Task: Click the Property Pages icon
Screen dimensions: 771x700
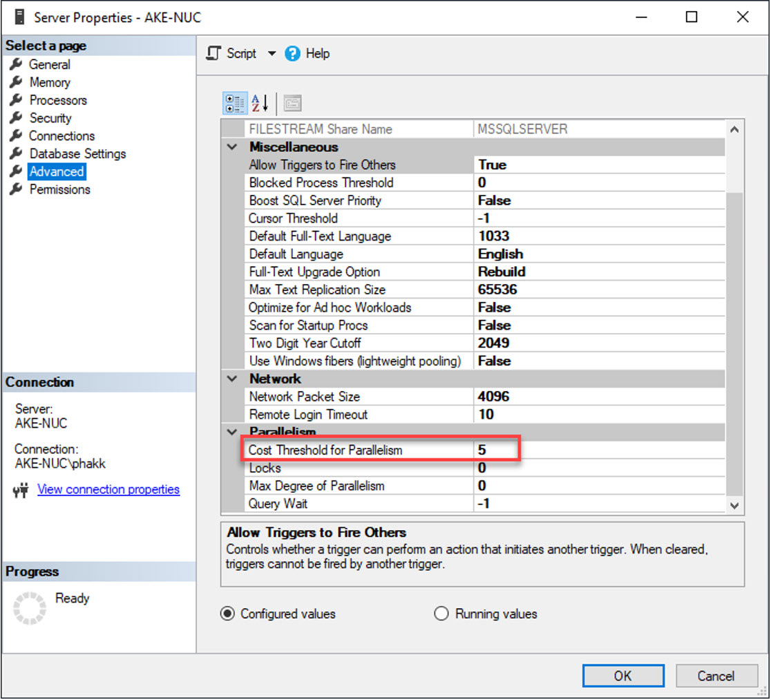Action: click(x=293, y=104)
